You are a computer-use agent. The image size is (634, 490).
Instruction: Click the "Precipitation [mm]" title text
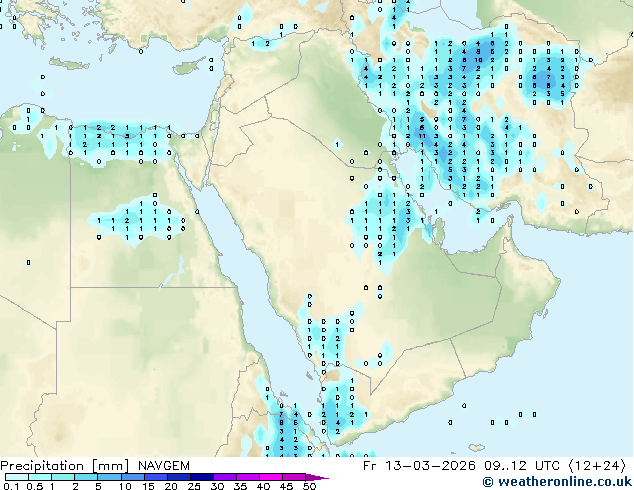[x=65, y=466]
